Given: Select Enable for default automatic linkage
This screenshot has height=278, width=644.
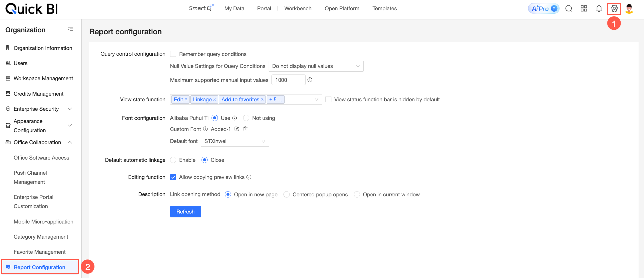Looking at the screenshot, I should coord(173,160).
